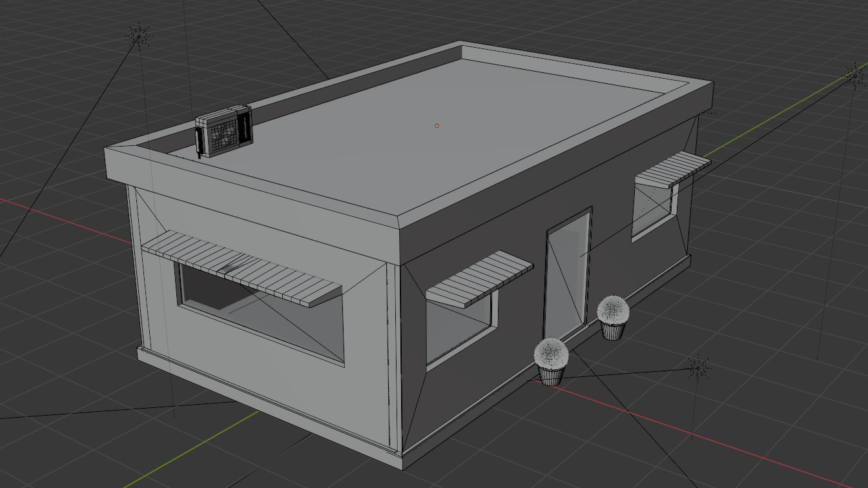
Task: Select the air conditioner unit on the roof
Action: pos(224,131)
